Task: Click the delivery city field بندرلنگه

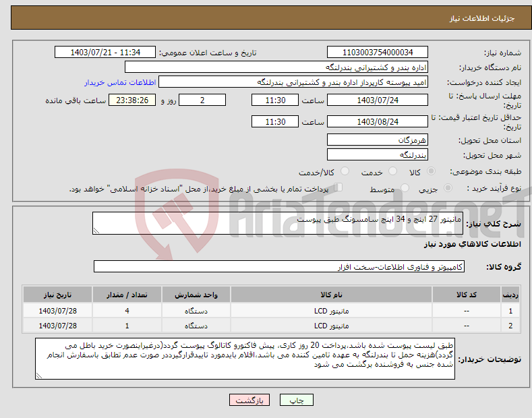Action: 378,154
